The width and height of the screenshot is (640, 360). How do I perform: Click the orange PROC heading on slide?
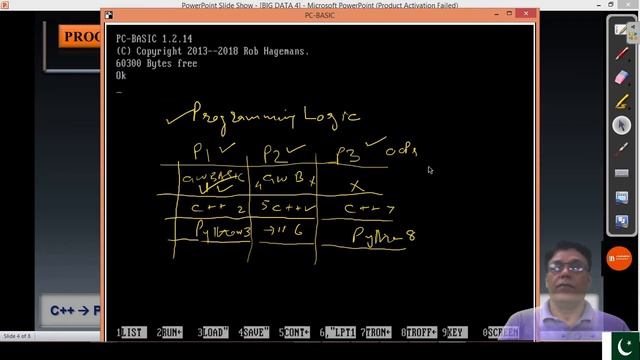[80, 36]
